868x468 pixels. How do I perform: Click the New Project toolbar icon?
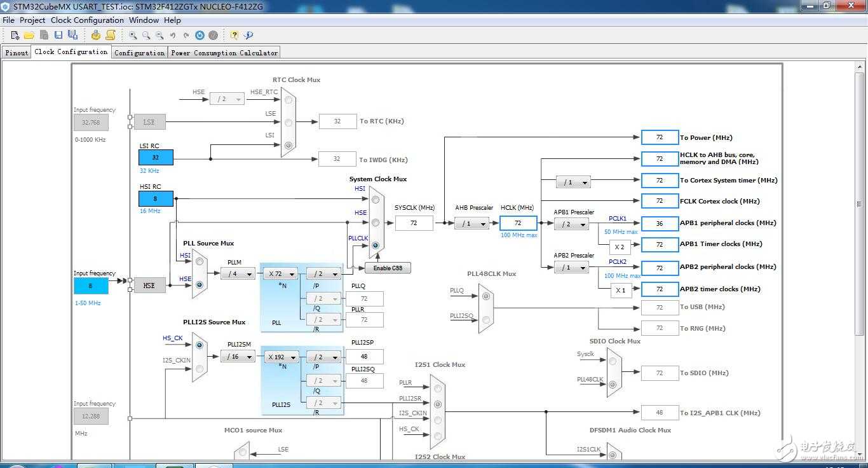pyautogui.click(x=15, y=36)
